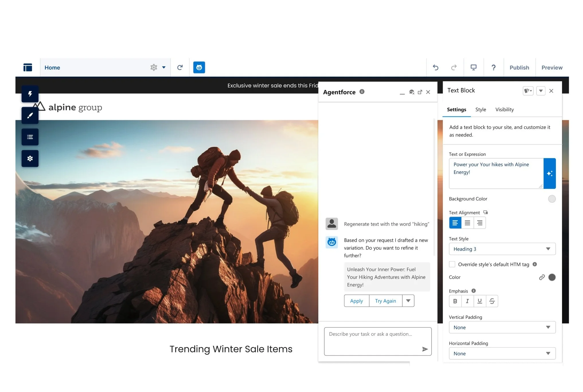Open the desktop view mode icon

[473, 67]
